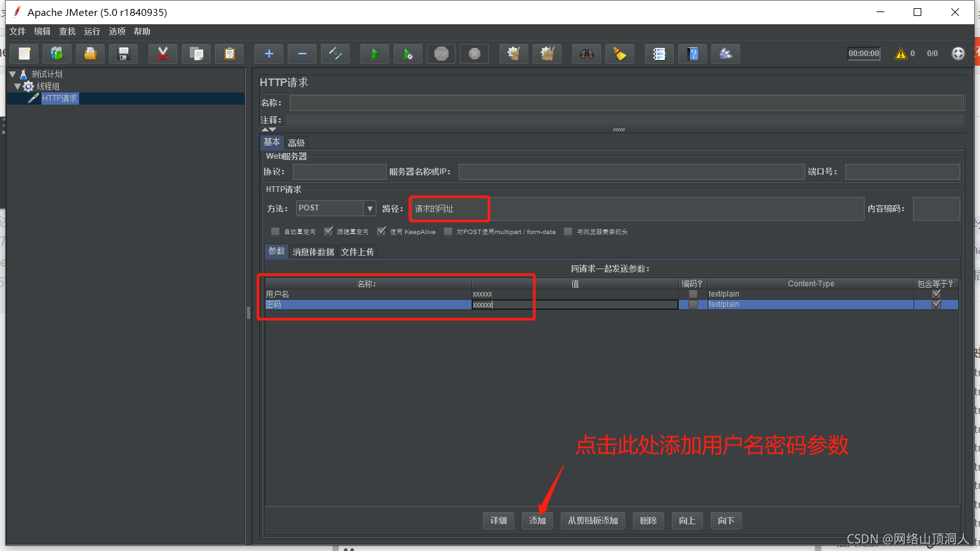Click the 详细 button
The width and height of the screenshot is (980, 551).
[498, 520]
